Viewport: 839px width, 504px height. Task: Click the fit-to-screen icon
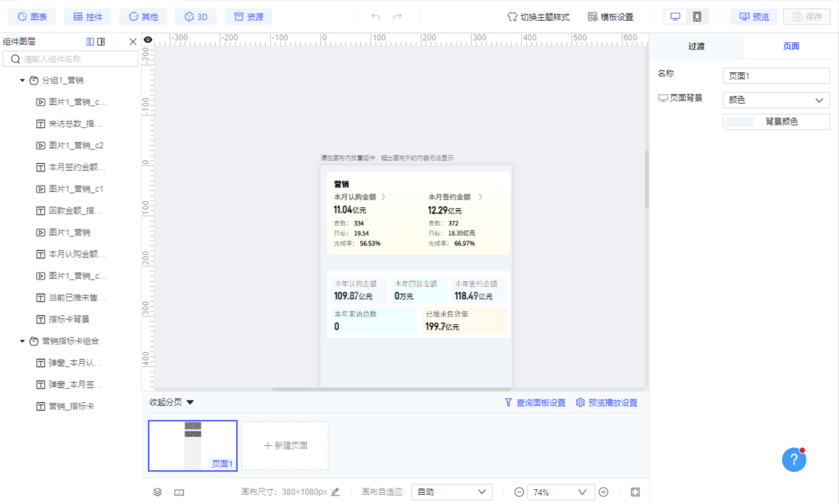pyautogui.click(x=635, y=492)
